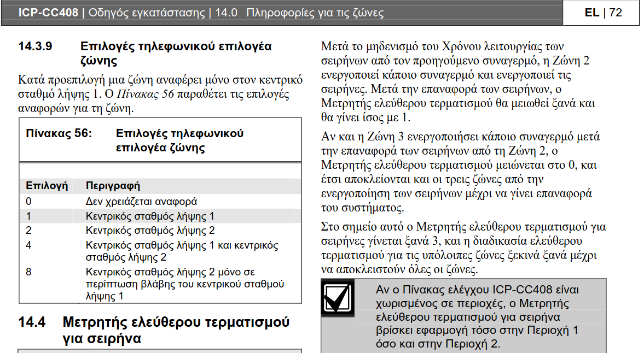The image size is (644, 353).
Task: Click option value '4' in table
Action: [28, 245]
